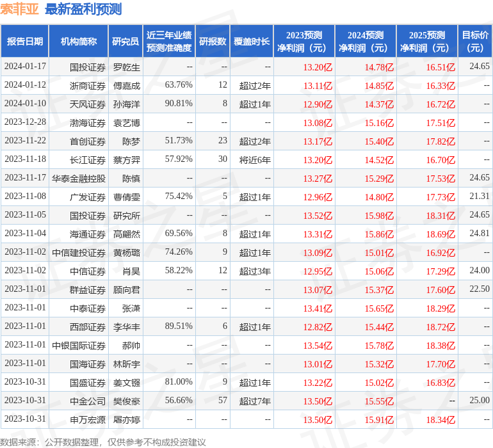Image resolution: width=493 pixels, height=448 pixels.
Task: Click 2024 forecast 15.91亿
Action: point(379,420)
